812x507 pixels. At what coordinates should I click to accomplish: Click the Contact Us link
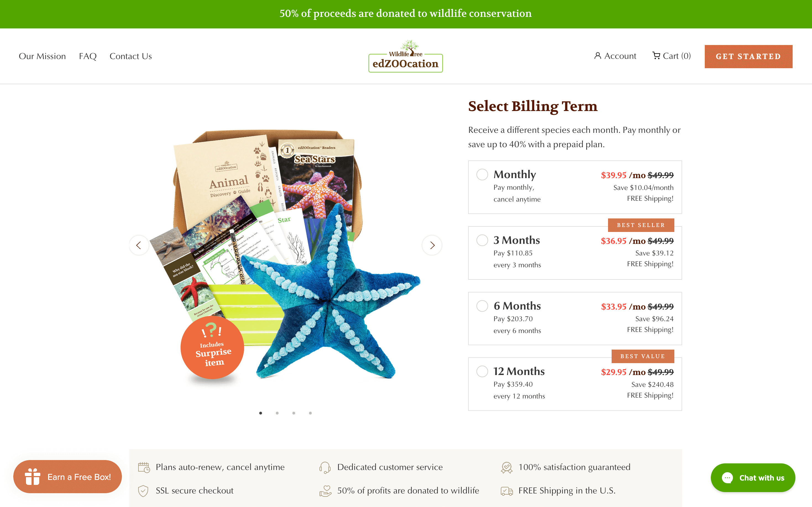(x=130, y=56)
